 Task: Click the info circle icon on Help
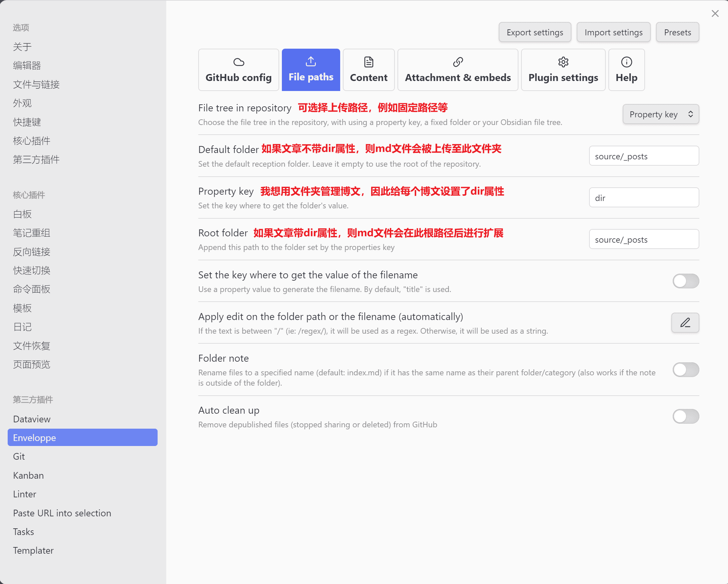626,62
